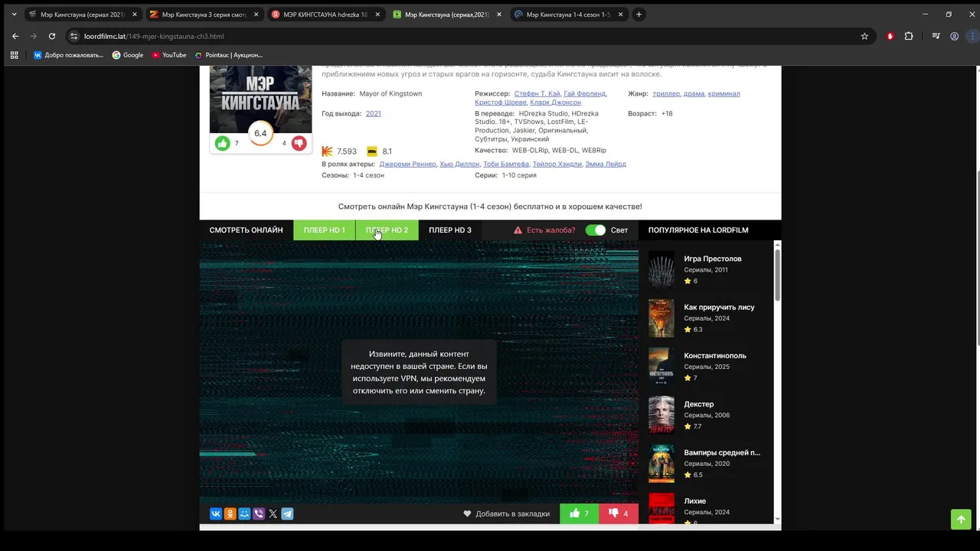
Task: Switch to ПЛЕЕР HD 2 tab
Action: (x=387, y=230)
